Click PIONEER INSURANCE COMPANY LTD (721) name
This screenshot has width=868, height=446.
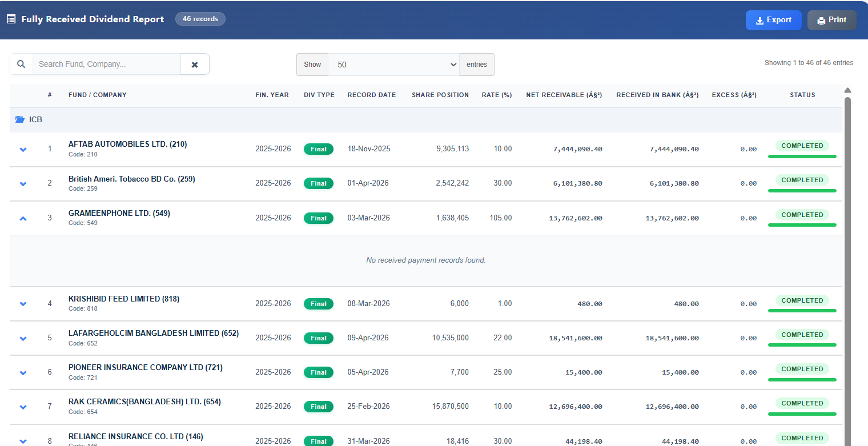pyautogui.click(x=146, y=368)
